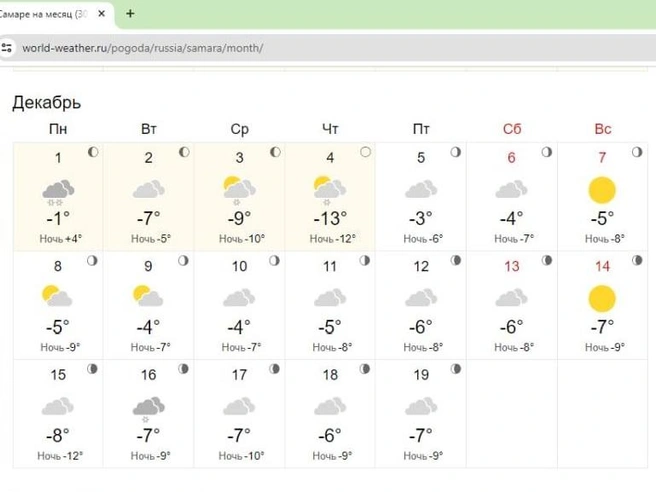Select the Samara weather tab title

[x=43, y=14]
